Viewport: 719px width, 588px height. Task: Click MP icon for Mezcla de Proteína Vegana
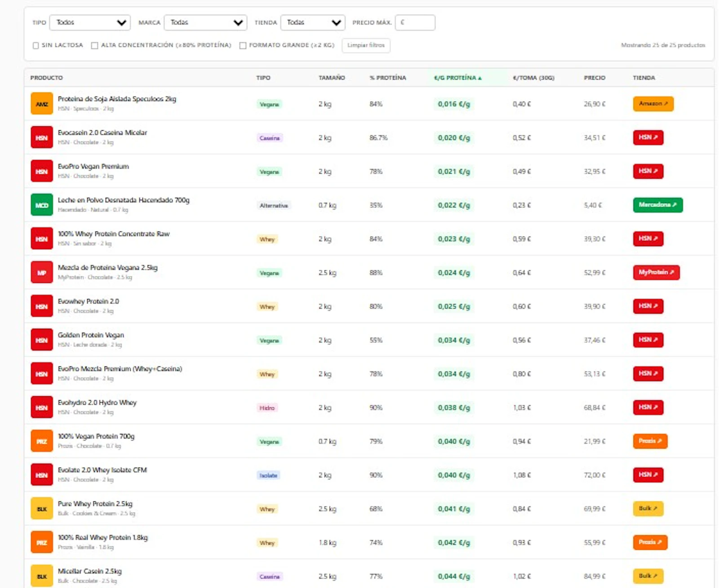pyautogui.click(x=42, y=272)
